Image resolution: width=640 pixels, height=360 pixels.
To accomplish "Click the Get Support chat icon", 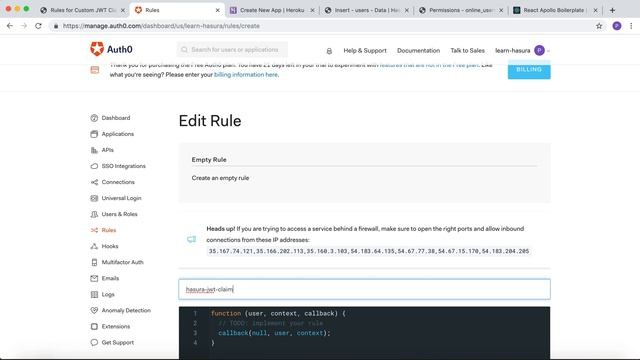I will 94,342.
